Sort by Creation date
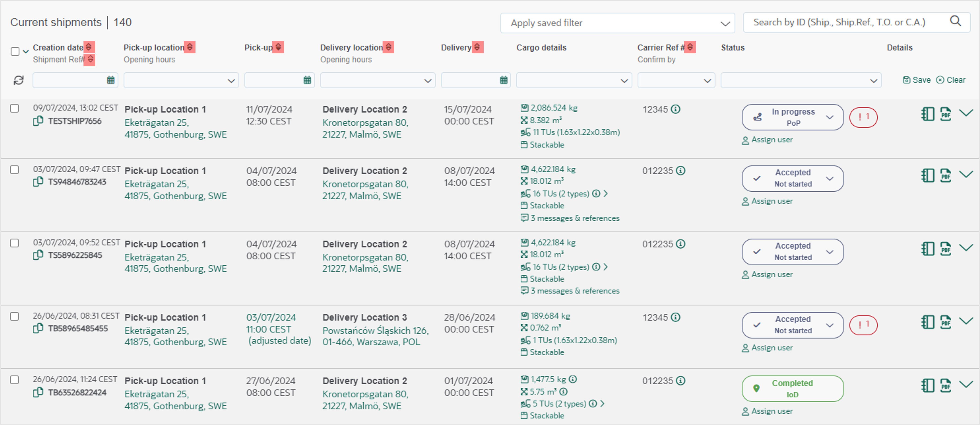Image resolution: width=980 pixels, height=425 pixels. (x=89, y=47)
